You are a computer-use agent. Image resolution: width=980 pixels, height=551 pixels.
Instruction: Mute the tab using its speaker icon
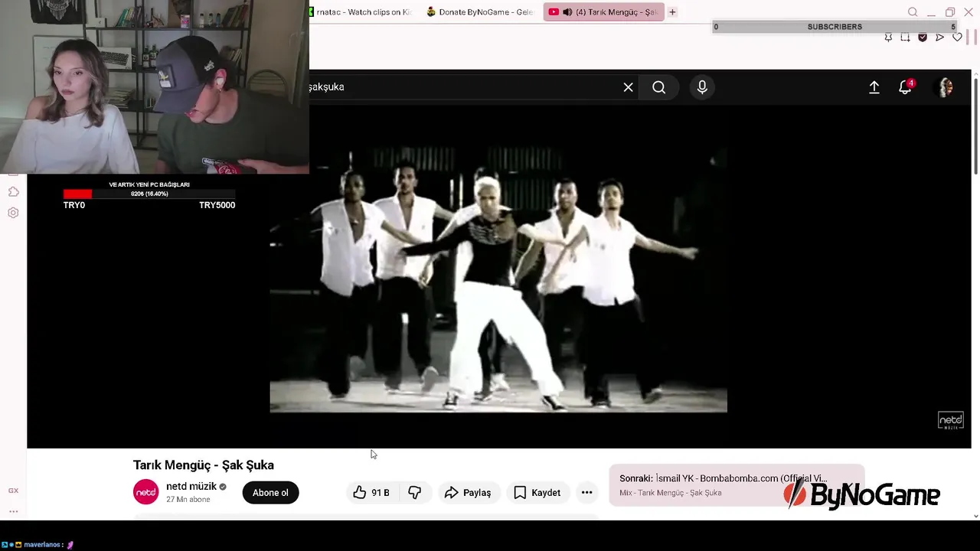point(567,12)
